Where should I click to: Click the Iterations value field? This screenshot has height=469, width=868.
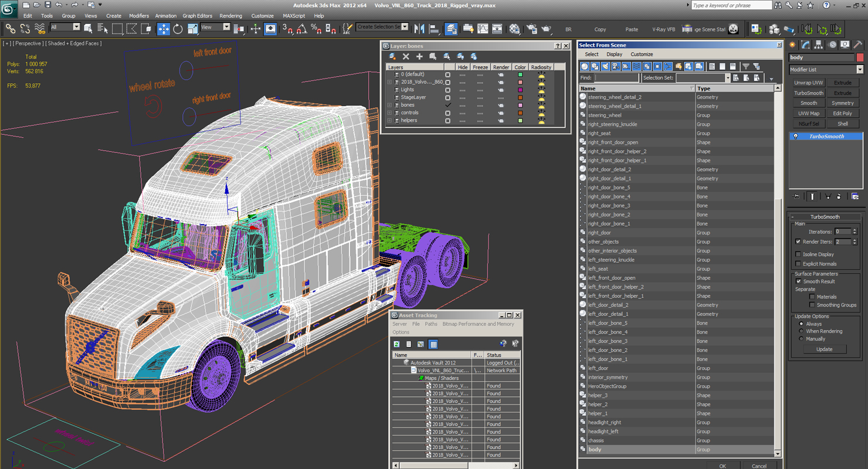coord(842,232)
